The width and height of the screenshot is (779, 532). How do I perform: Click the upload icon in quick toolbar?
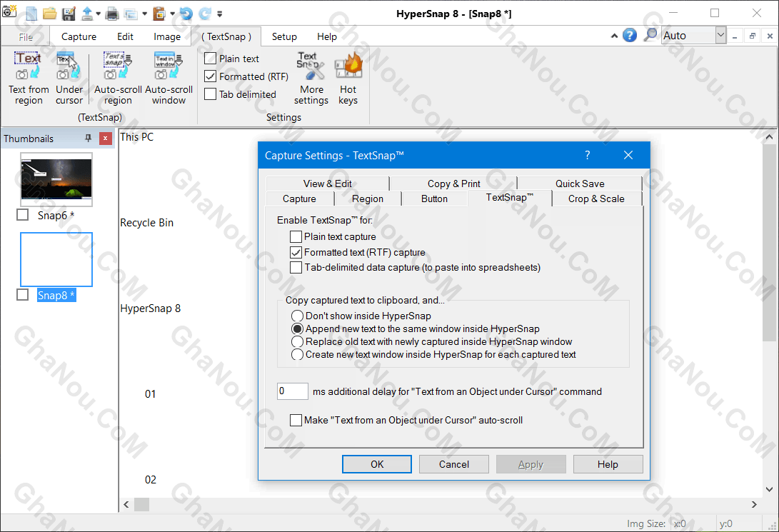coord(87,14)
